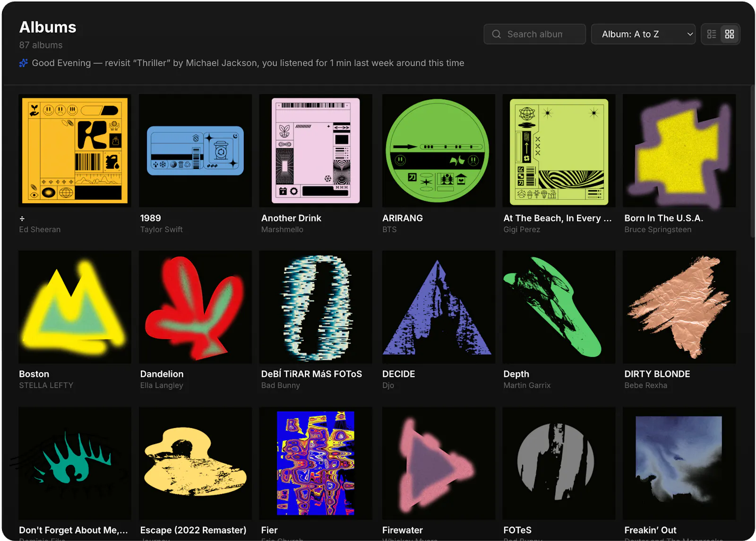Viewport: 756px width, 541px height.
Task: Click artist name Taylor Swift
Action: point(161,229)
